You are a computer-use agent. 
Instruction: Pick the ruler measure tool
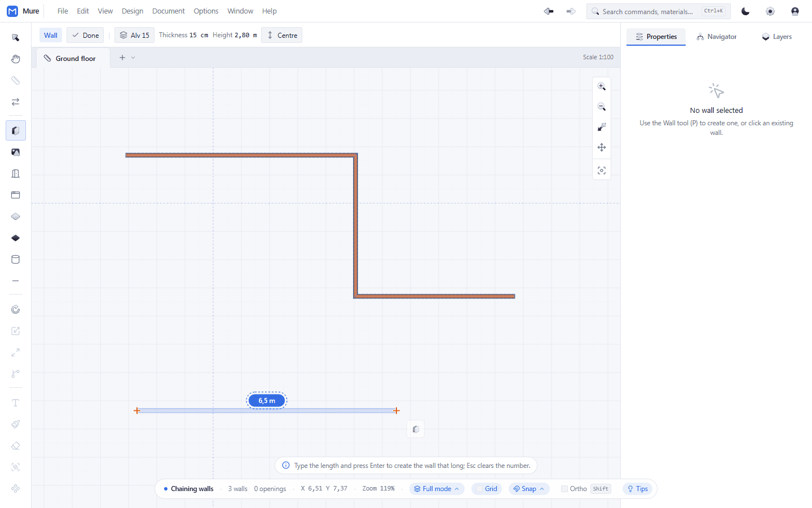16,81
